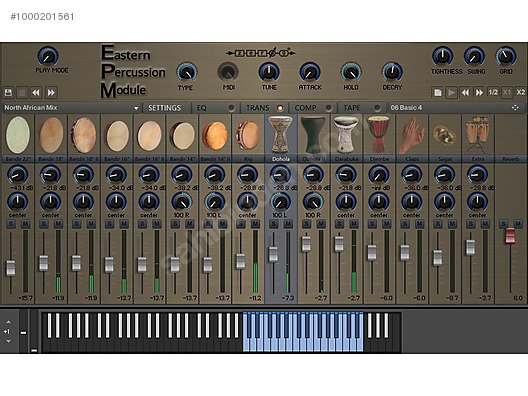The height and width of the screenshot is (396, 528).
Task: Solo the Bendir 22" channel
Action: [x=11, y=224]
